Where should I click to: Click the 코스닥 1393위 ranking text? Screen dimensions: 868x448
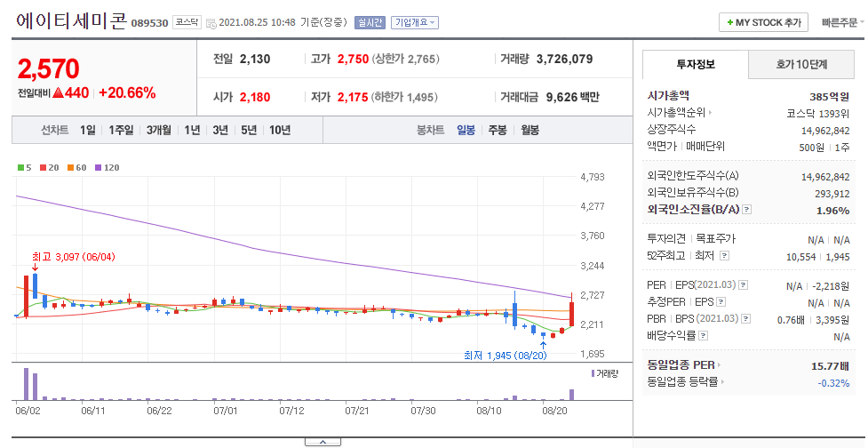817,114
